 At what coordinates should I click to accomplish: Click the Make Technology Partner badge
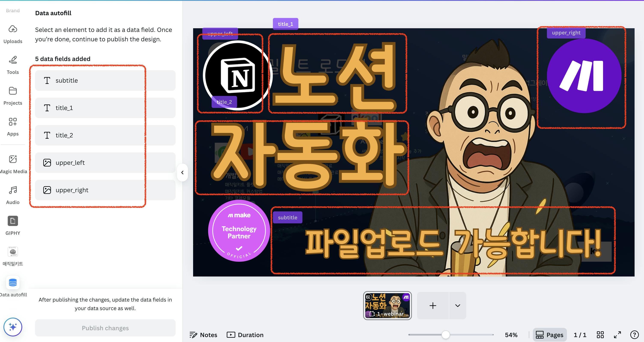click(x=239, y=231)
